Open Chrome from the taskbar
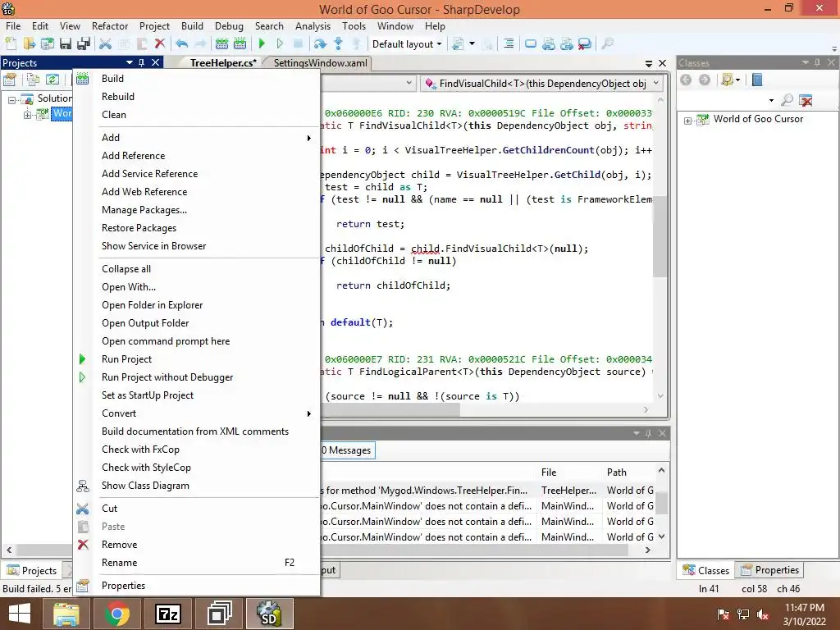 117,614
